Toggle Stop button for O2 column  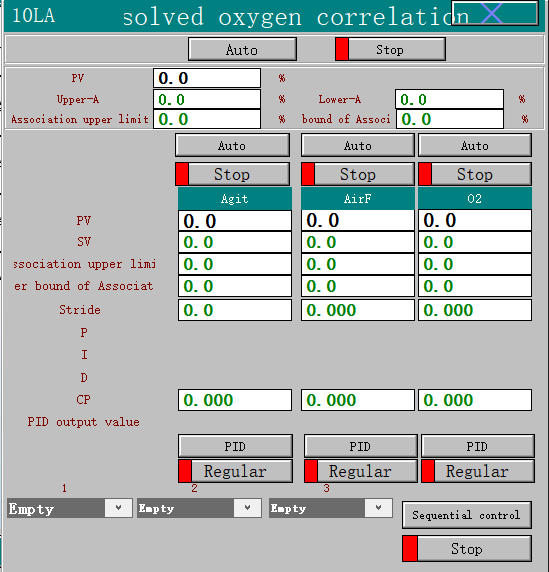[475, 174]
